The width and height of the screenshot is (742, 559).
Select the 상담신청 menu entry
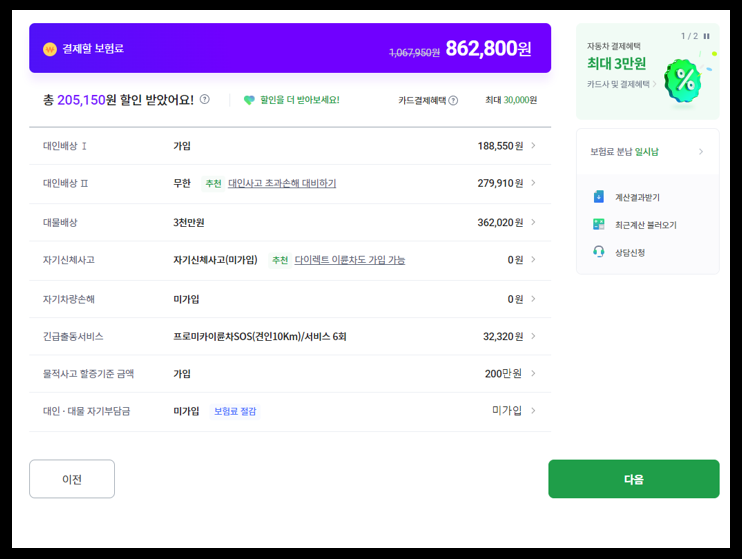tap(630, 253)
